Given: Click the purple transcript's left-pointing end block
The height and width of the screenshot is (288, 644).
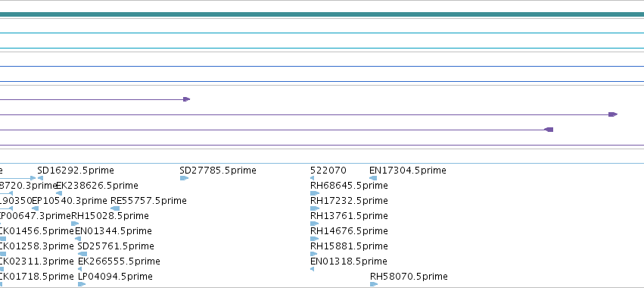Looking at the screenshot, I should [549, 130].
